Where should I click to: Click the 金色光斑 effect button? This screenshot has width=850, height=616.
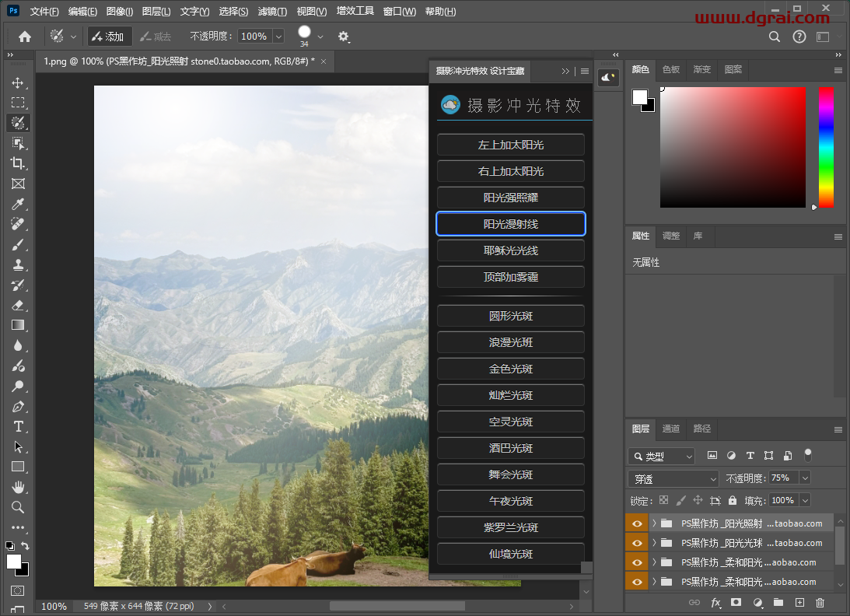pyautogui.click(x=511, y=369)
